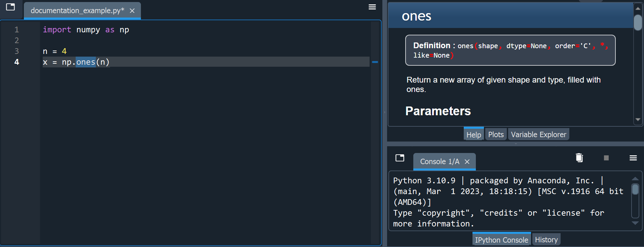
Task: Open the History tab
Action: click(546, 240)
